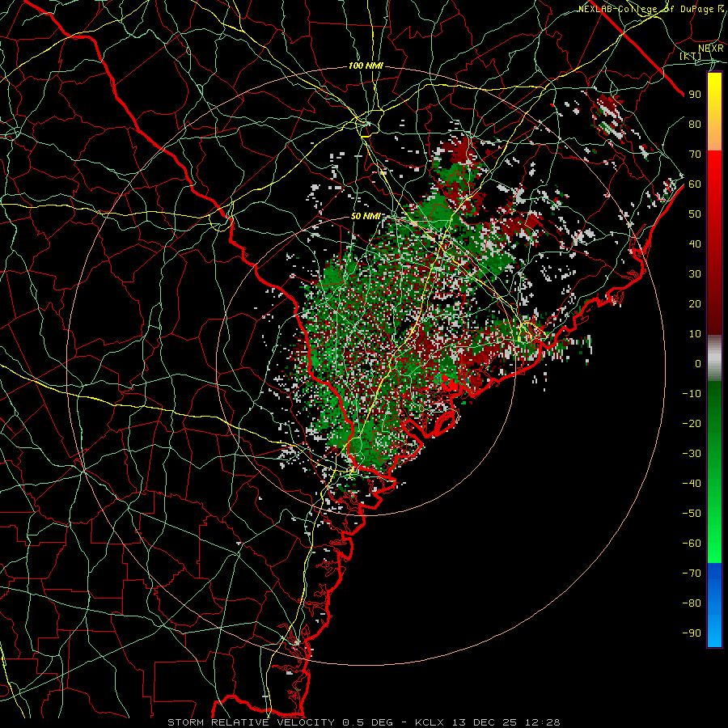Click the -60 value on the velocity scale
This screenshot has height=728, width=728.
tap(692, 544)
